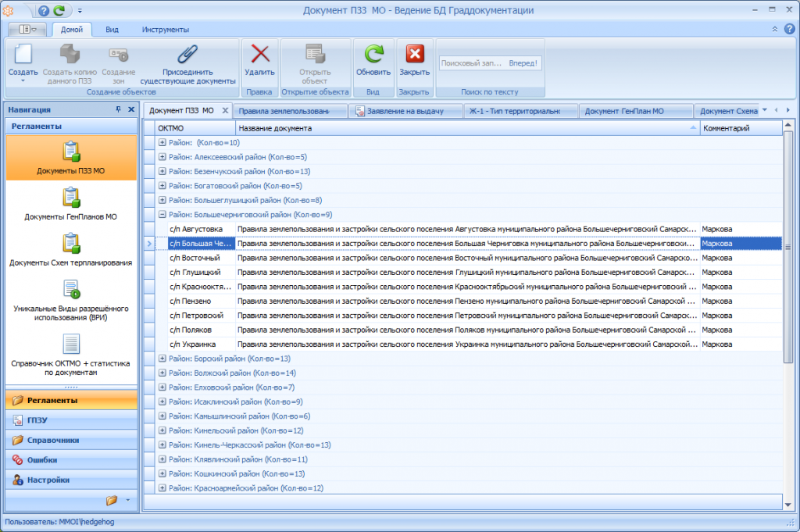Expand group Район: Кинельский район
Image resolution: width=800 pixels, height=532 pixels.
click(x=162, y=430)
